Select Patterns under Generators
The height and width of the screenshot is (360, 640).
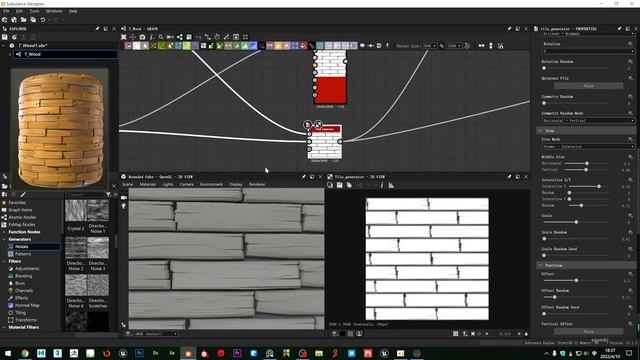[x=23, y=254]
